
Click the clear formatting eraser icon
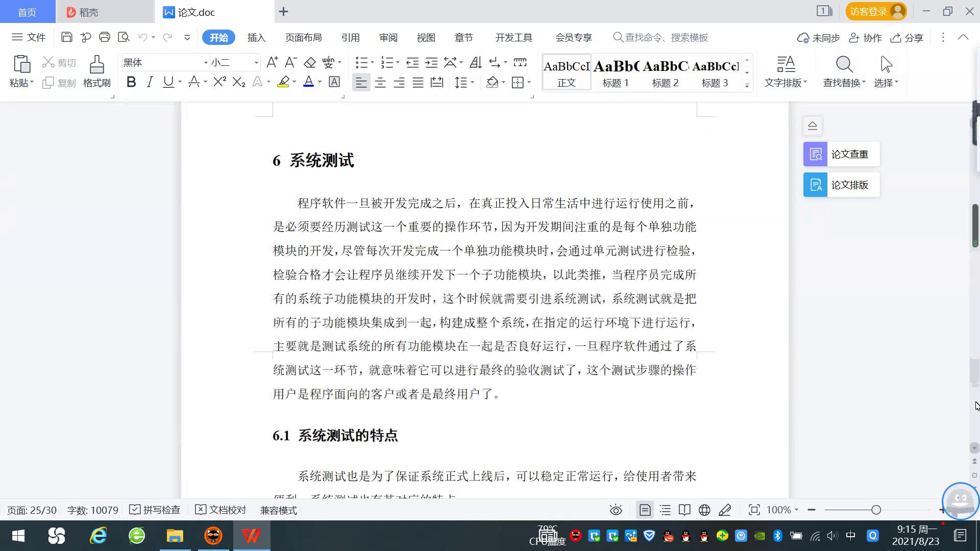click(x=310, y=63)
